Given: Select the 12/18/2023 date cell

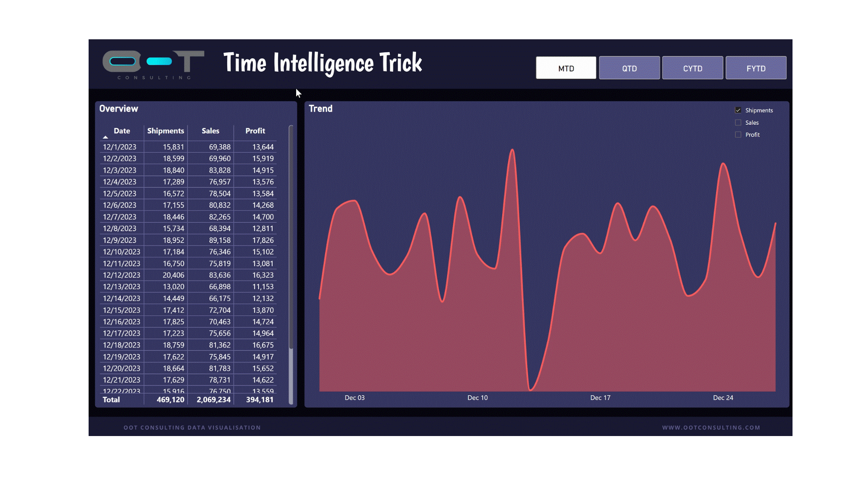Looking at the screenshot, I should tap(121, 345).
